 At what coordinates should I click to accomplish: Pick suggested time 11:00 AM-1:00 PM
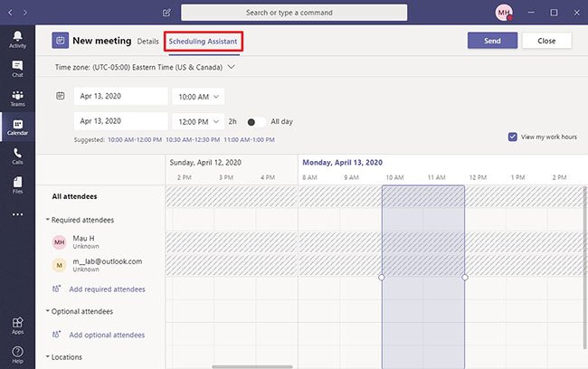click(250, 140)
